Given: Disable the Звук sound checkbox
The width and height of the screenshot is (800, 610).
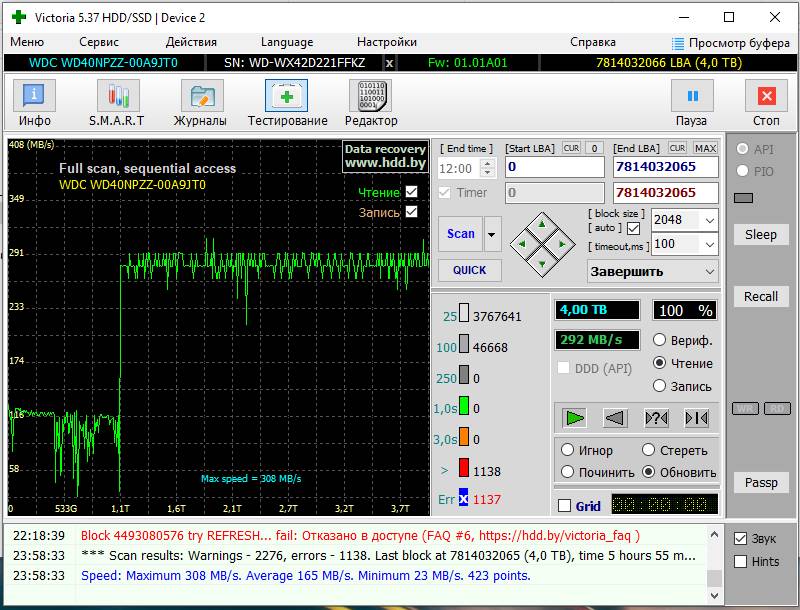Looking at the screenshot, I should (x=740, y=538).
